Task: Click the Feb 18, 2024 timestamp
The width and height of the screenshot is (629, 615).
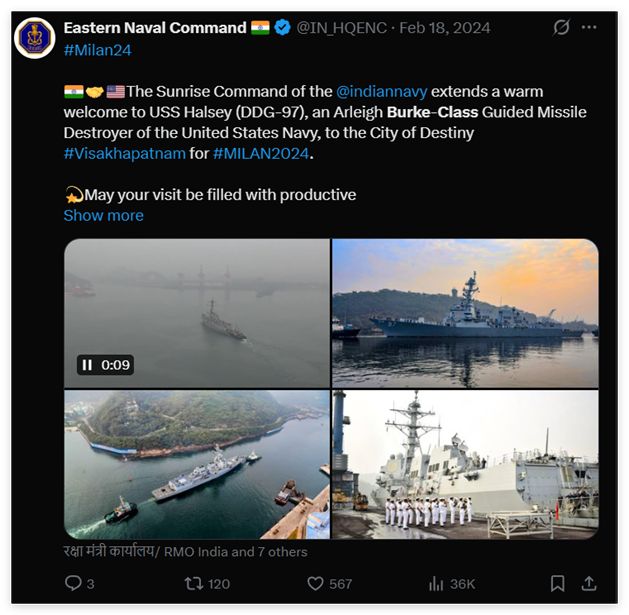Action: click(x=444, y=27)
